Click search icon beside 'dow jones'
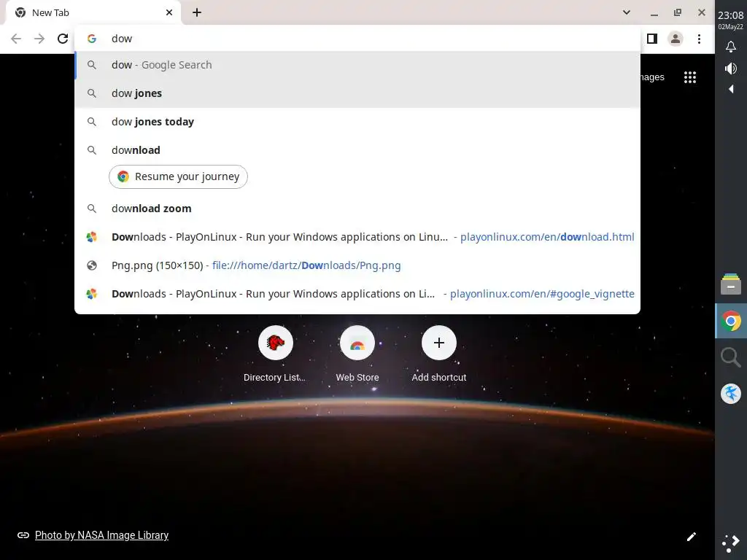Screen dimensions: 747x560 pos(92,93)
